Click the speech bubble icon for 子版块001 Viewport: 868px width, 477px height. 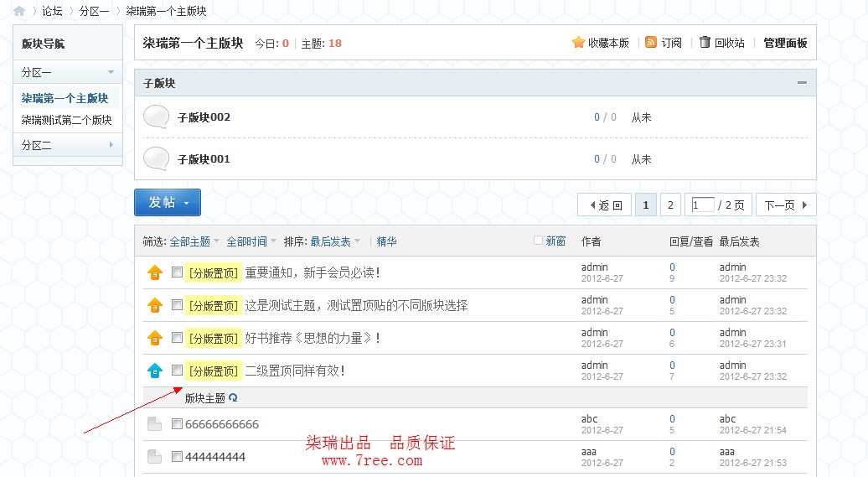(x=156, y=159)
